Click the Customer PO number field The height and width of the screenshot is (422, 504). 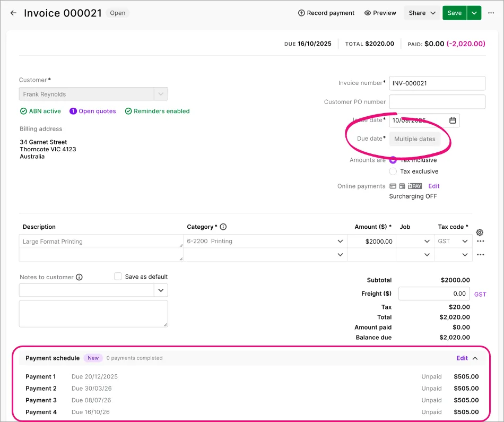437,102
